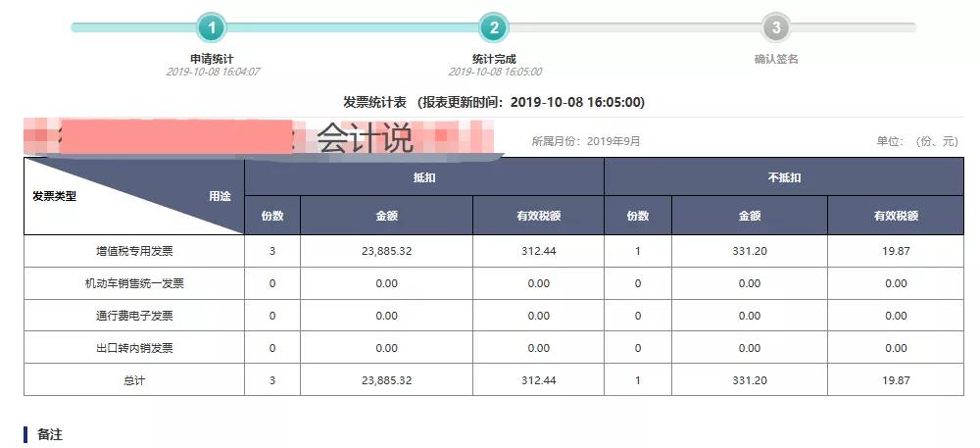Click 份数 header under 抵扣
The width and height of the screenshot is (980, 448).
coord(272,217)
